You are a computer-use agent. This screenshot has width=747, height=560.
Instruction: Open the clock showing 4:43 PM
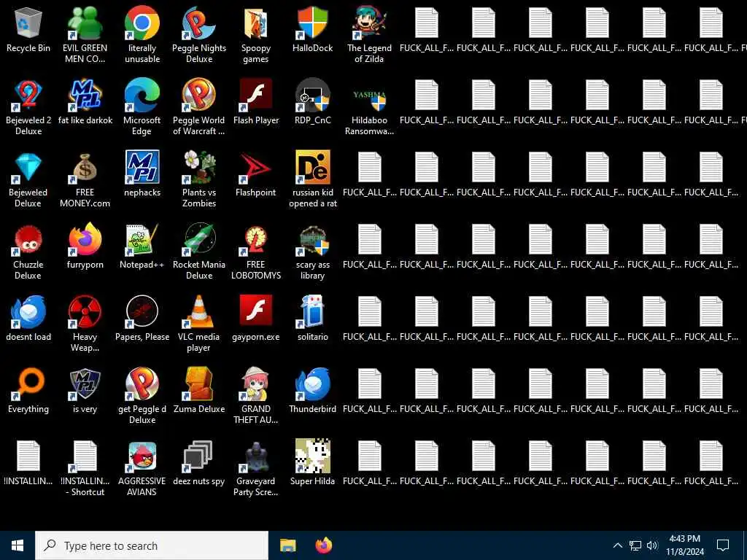click(685, 545)
